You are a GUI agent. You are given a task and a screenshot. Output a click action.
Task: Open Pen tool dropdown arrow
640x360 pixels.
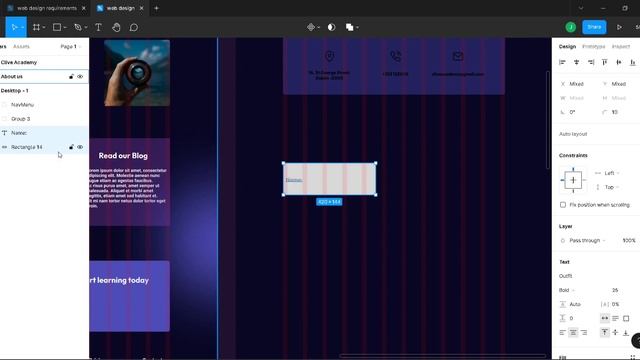click(x=86, y=27)
